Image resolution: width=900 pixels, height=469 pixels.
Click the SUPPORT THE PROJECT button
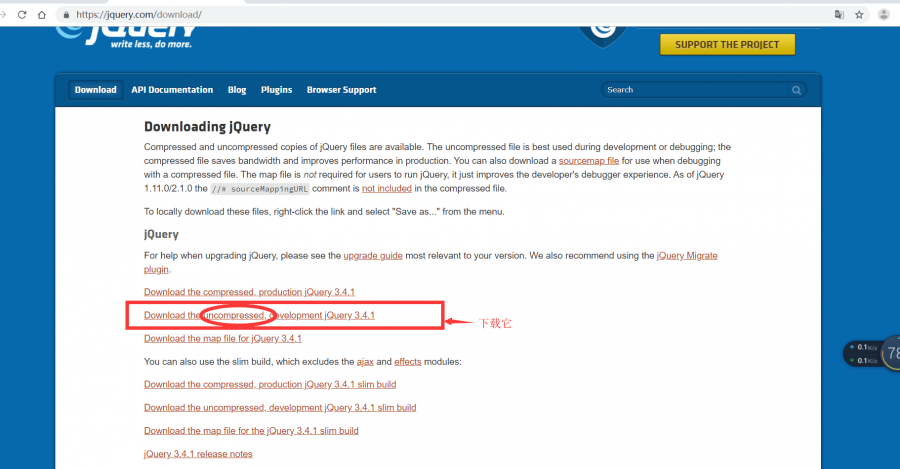pos(727,45)
